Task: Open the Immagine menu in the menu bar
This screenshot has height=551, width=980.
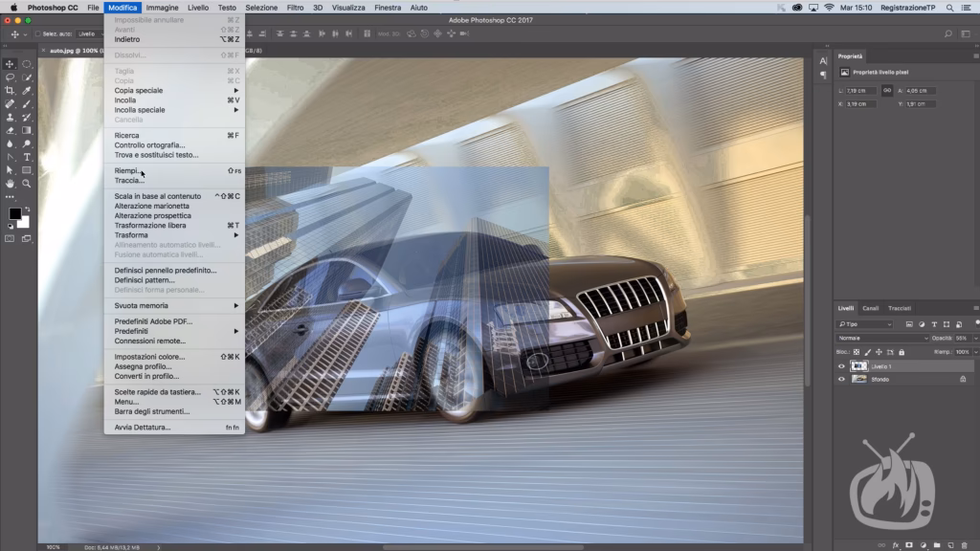Action: (x=162, y=7)
